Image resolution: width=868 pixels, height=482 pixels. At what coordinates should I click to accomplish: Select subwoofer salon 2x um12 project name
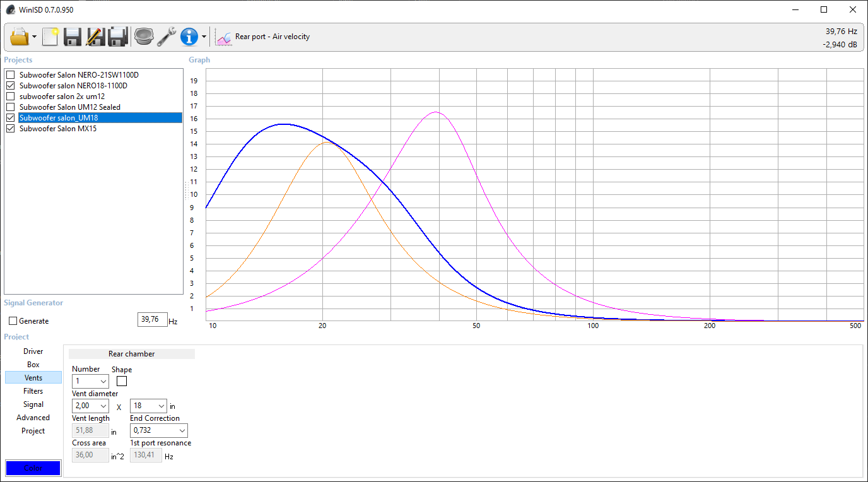pos(62,97)
